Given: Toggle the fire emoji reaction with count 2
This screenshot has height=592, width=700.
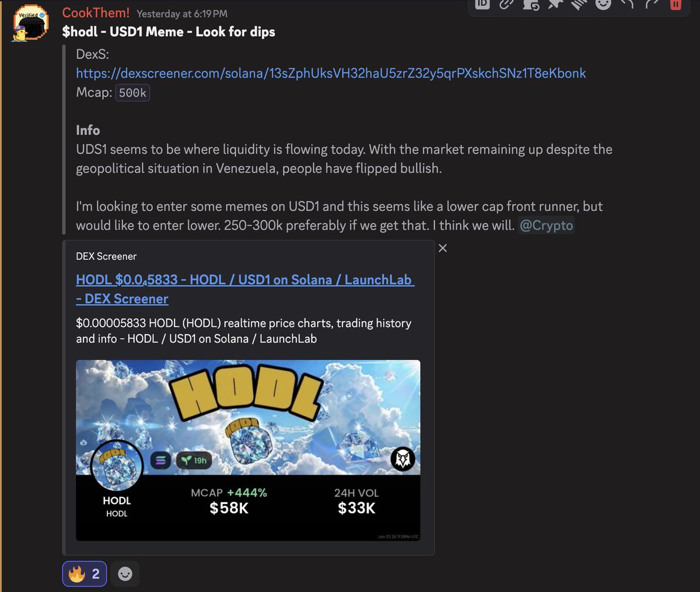Looking at the screenshot, I should pyautogui.click(x=85, y=574).
